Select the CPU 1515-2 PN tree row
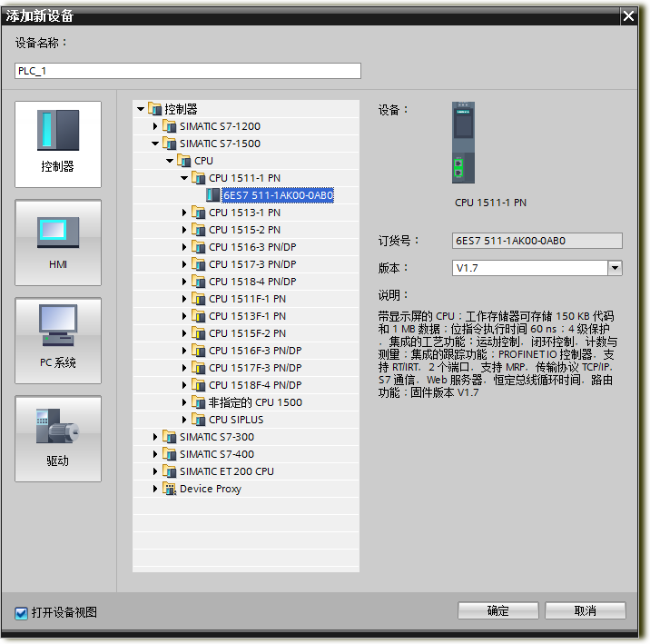Image resolution: width=650 pixels, height=644 pixels. pyautogui.click(x=246, y=230)
